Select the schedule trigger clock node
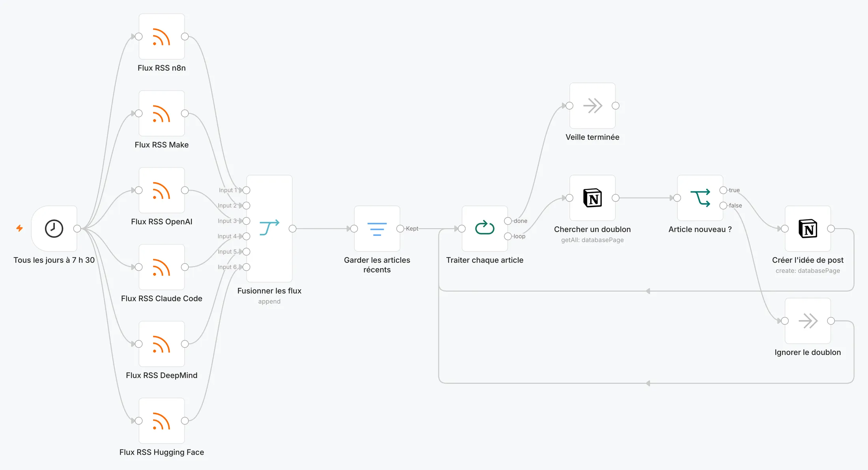This screenshot has width=868, height=470. tap(54, 229)
